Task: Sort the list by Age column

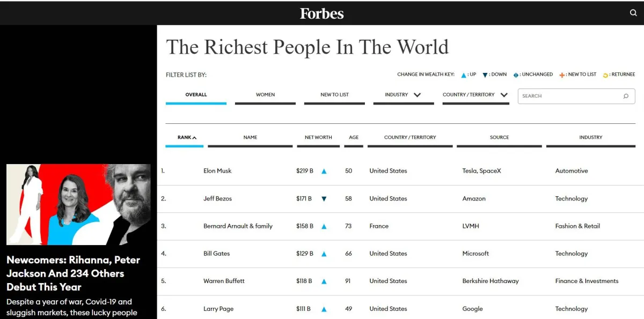Action: (354, 138)
